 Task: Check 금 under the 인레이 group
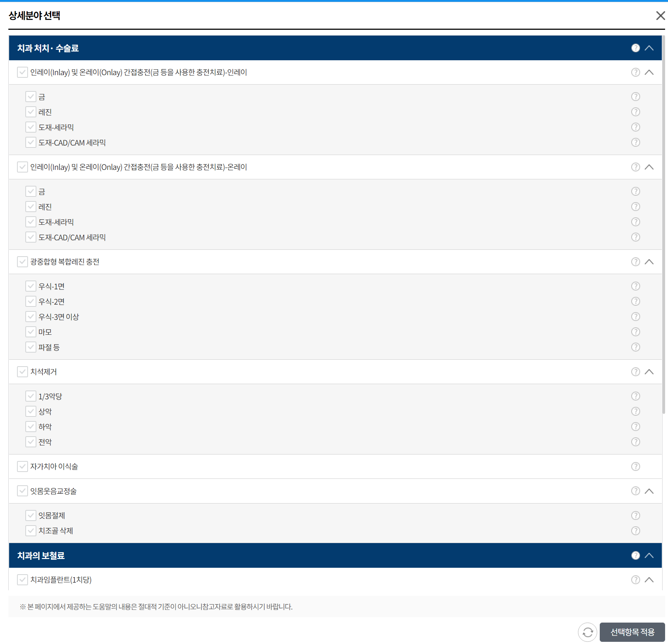(31, 97)
